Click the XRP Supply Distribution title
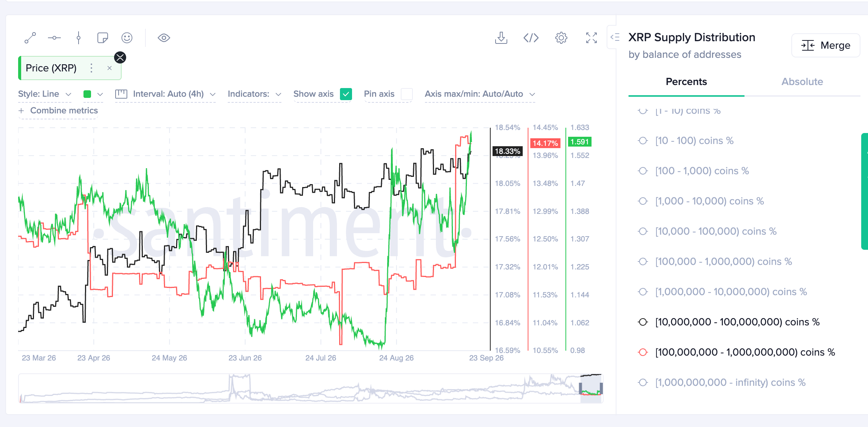The height and width of the screenshot is (427, 868). (692, 37)
